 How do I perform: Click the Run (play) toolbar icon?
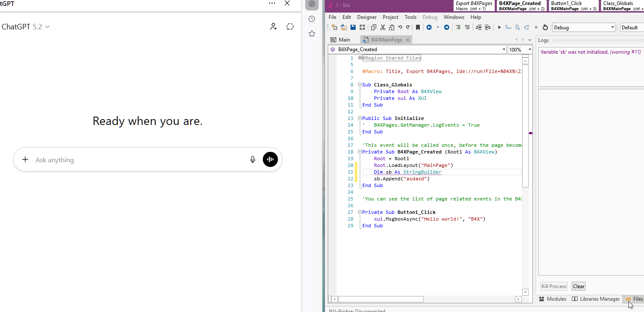(x=499, y=27)
